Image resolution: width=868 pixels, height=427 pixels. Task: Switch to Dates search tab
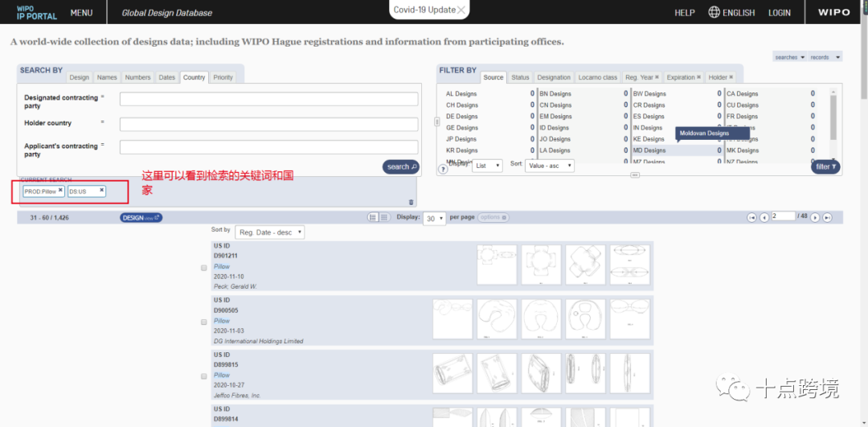click(166, 77)
